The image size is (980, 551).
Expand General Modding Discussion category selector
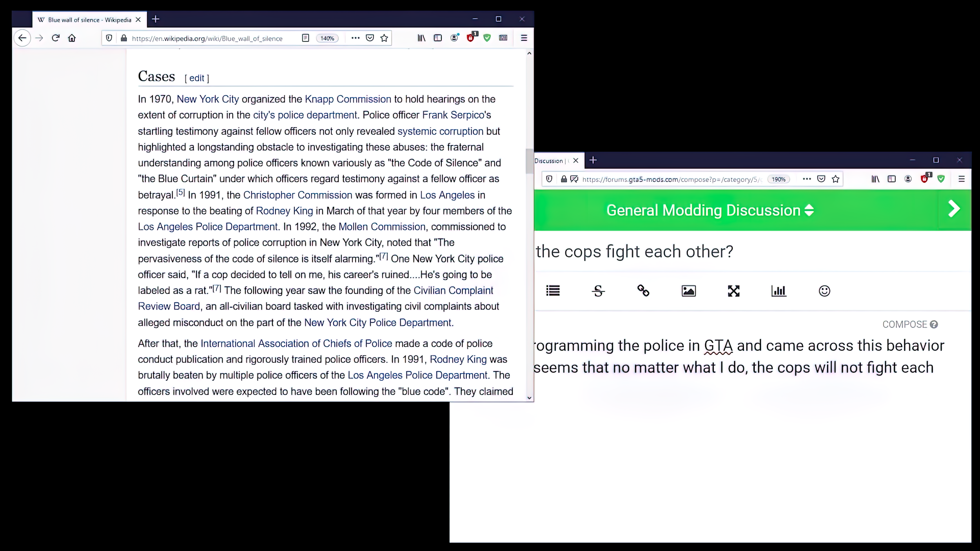710,210
